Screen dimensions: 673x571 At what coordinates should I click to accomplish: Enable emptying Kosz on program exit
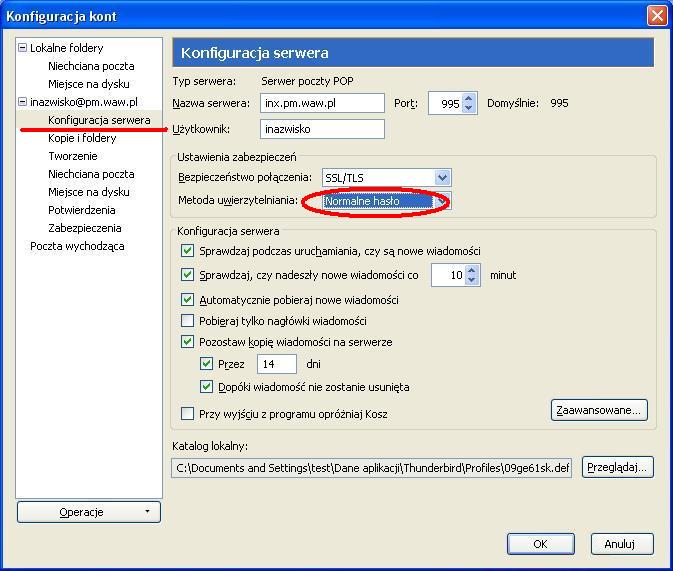coord(187,414)
